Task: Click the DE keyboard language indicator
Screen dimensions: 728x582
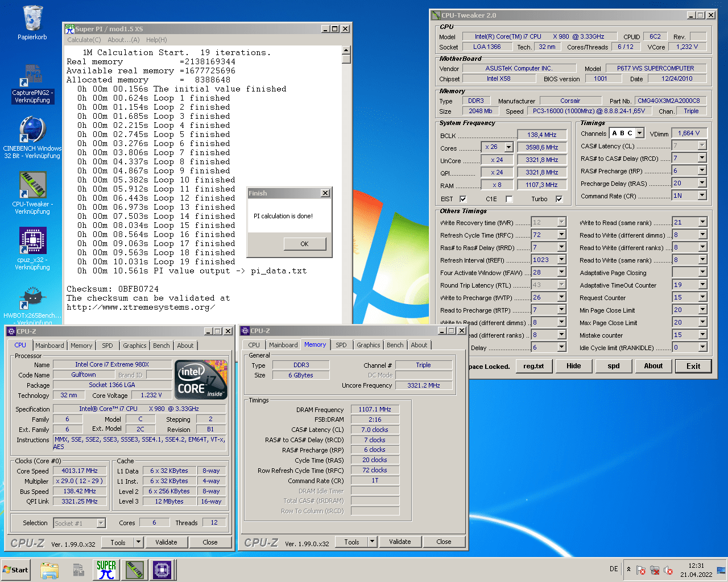Action: click(614, 569)
